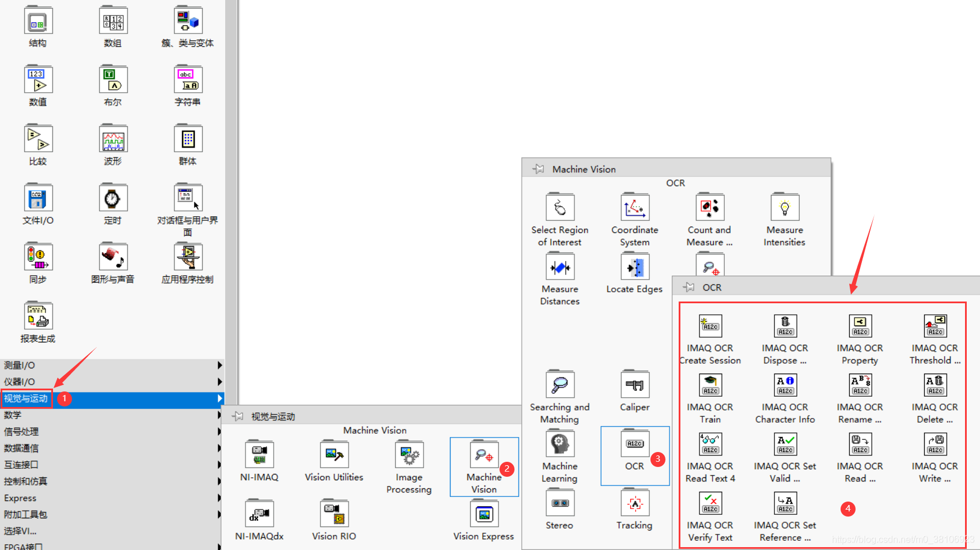This screenshot has width=980, height=550.
Task: Pin the Machine Vision palette thumbtack
Action: tap(538, 168)
